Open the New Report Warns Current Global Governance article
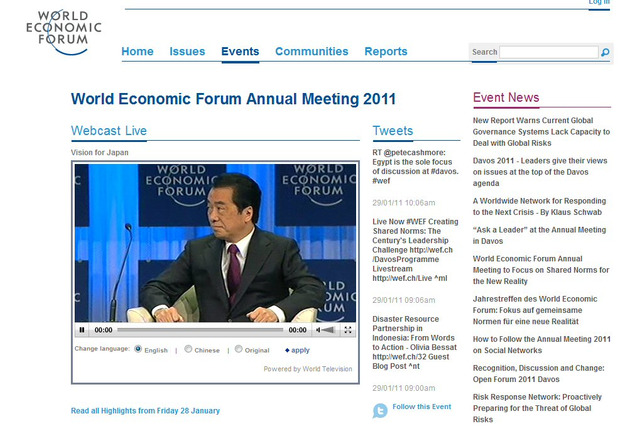The height and width of the screenshot is (426, 640). tap(541, 132)
